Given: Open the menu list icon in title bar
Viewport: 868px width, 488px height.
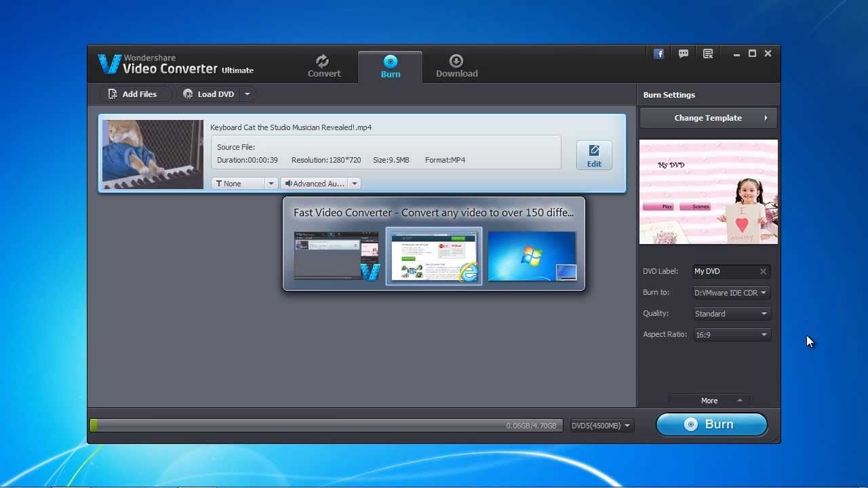Looking at the screenshot, I should (708, 54).
